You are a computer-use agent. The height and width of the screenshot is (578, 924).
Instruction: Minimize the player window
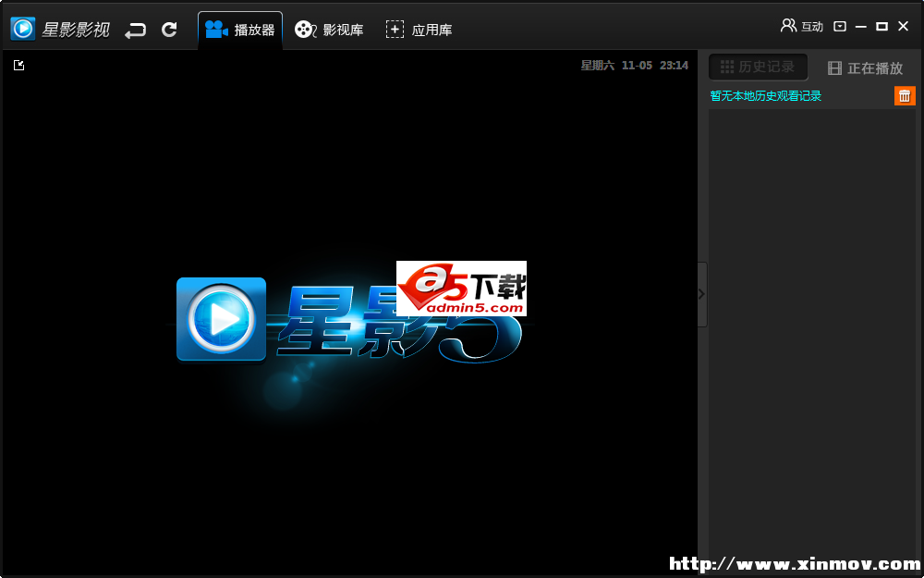861,26
